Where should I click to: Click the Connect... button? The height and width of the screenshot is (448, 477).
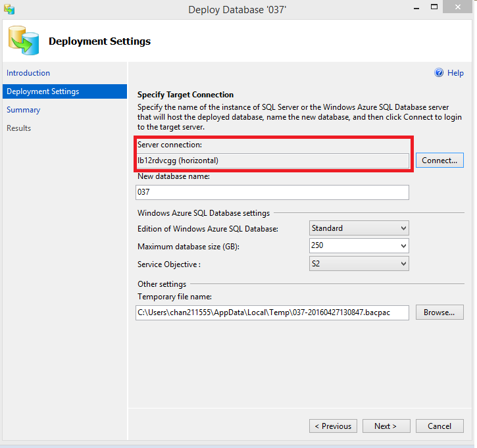(x=439, y=161)
